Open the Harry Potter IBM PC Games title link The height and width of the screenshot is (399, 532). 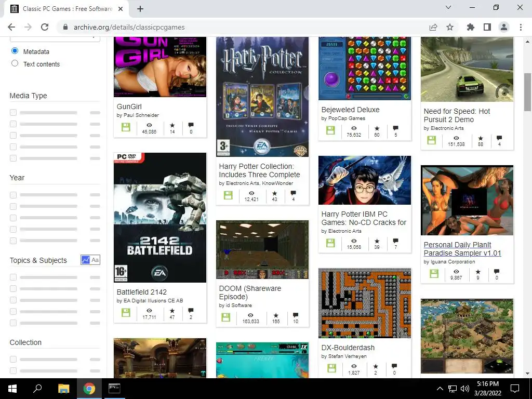tap(363, 219)
